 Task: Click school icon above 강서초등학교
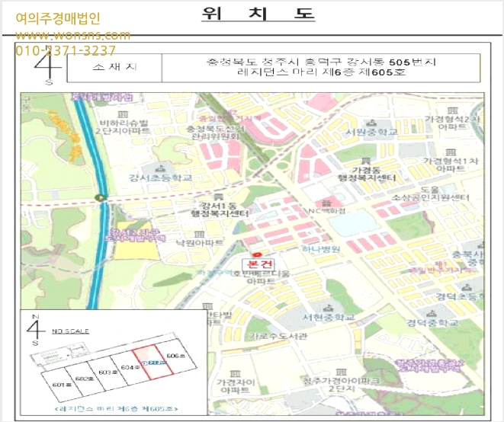(160, 168)
